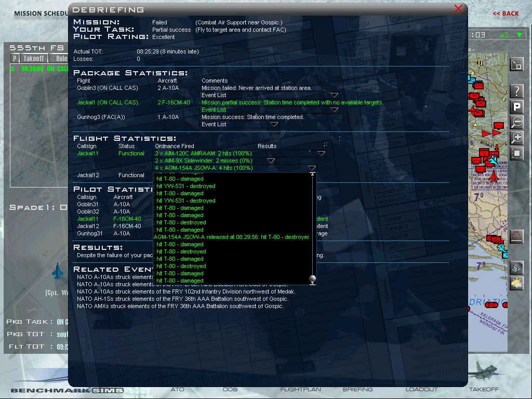Click the TAKEOFF button

pos(484,390)
